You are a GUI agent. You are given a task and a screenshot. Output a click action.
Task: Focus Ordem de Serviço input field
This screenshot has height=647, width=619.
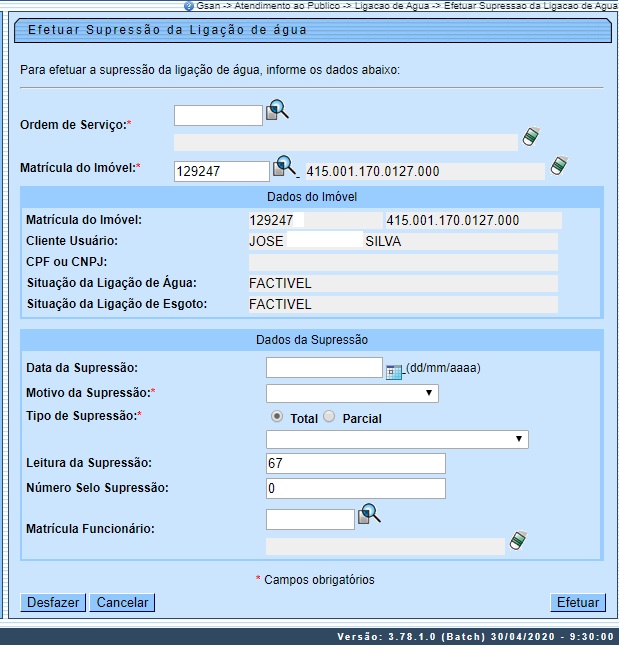click(218, 116)
